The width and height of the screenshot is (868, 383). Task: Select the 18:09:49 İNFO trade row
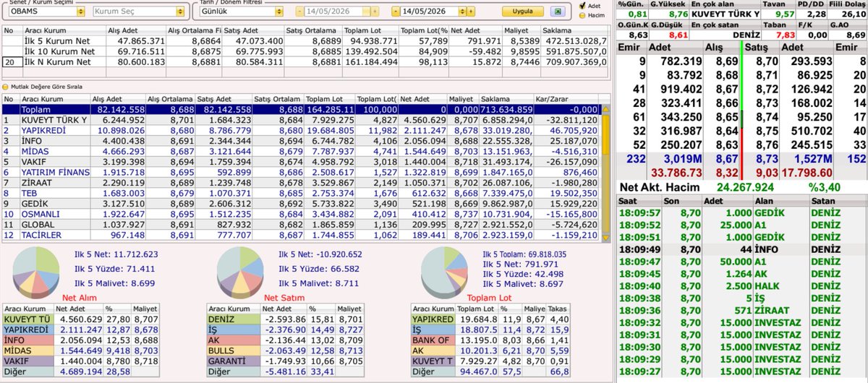click(741, 248)
